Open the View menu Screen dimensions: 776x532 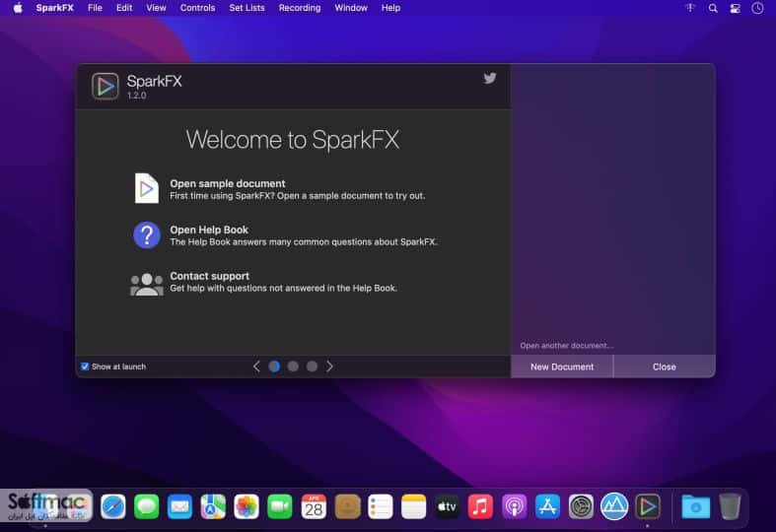click(156, 8)
